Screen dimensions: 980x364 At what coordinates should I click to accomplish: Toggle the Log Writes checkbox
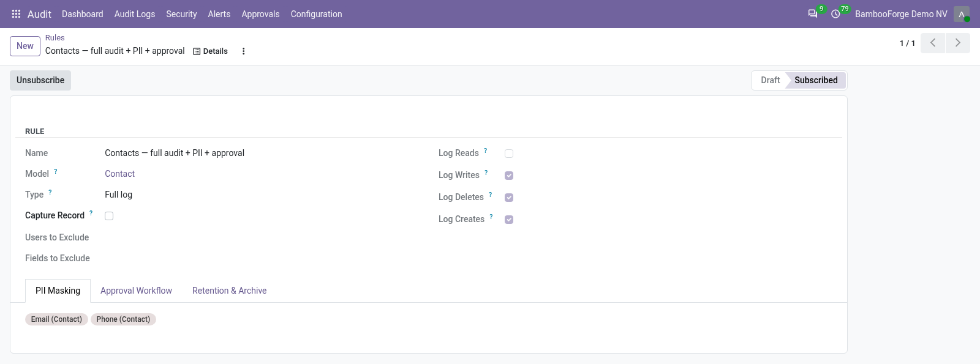pos(509,176)
